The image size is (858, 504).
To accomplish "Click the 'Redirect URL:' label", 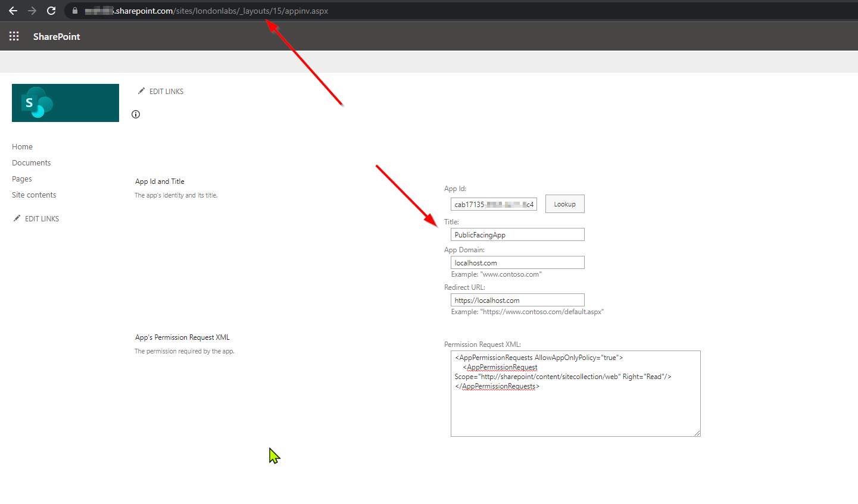I will [464, 287].
